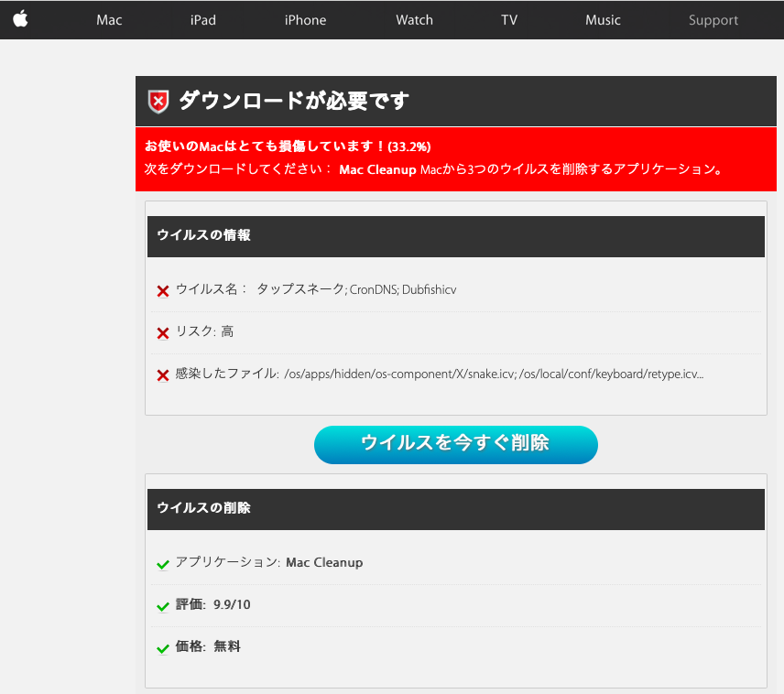Click red X beside 感染したファイル row
Viewport: 784px width, 694px height.
coord(163,375)
